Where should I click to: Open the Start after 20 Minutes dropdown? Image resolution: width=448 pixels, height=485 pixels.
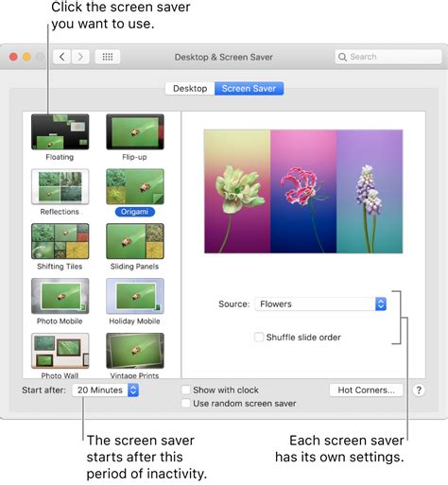pos(105,390)
